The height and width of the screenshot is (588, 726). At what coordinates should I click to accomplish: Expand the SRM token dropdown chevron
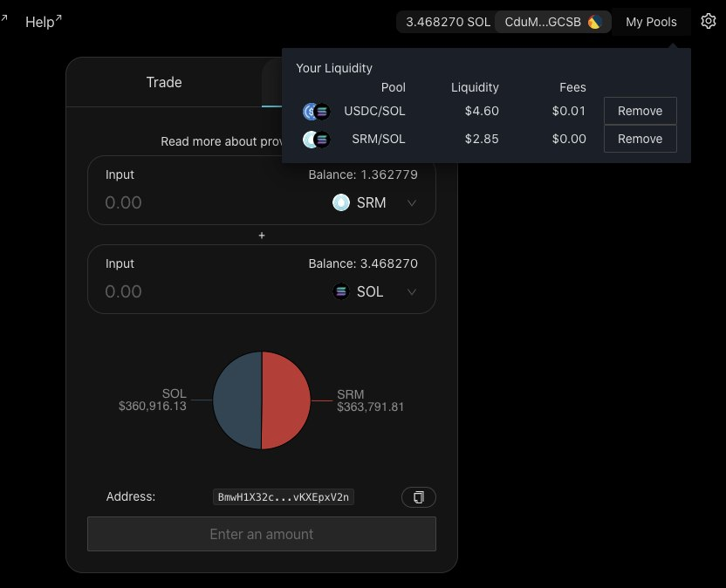[x=412, y=202]
